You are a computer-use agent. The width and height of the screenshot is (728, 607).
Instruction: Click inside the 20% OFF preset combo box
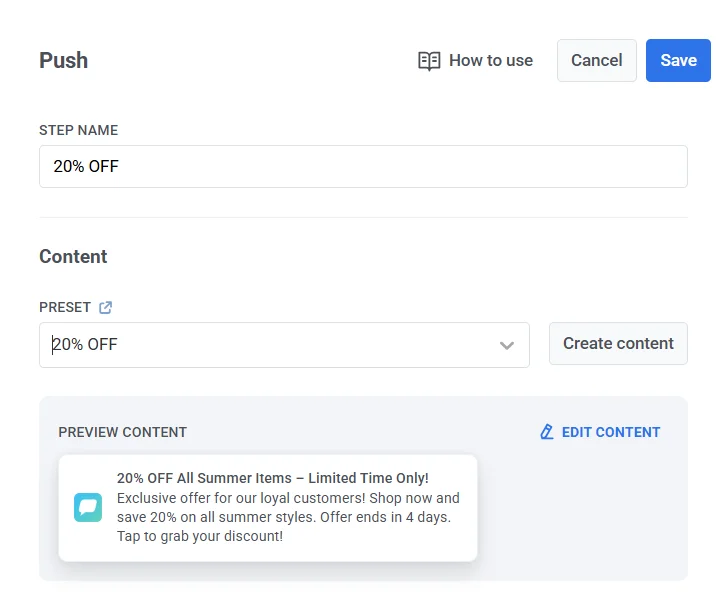[270, 345]
